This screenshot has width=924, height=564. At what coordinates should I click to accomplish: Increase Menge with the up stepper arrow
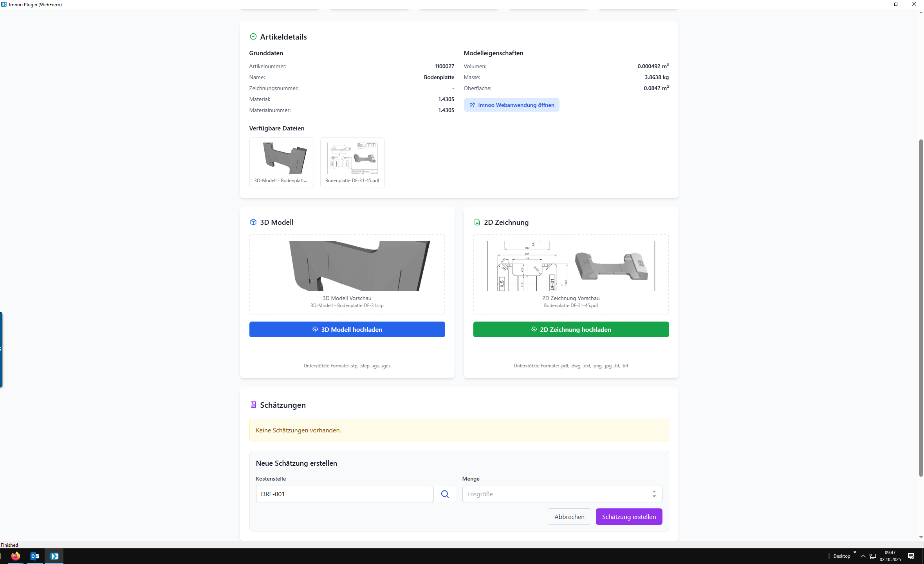tap(654, 491)
